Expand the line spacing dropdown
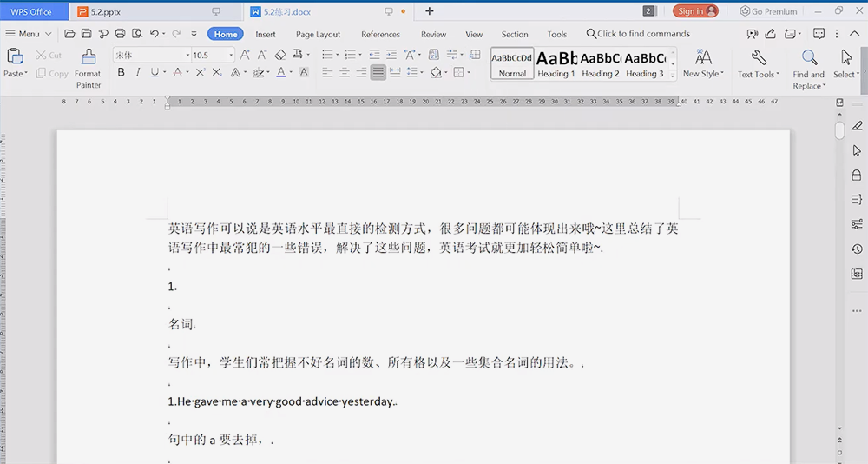Screen dimensions: 868x464 pyautogui.click(x=421, y=72)
